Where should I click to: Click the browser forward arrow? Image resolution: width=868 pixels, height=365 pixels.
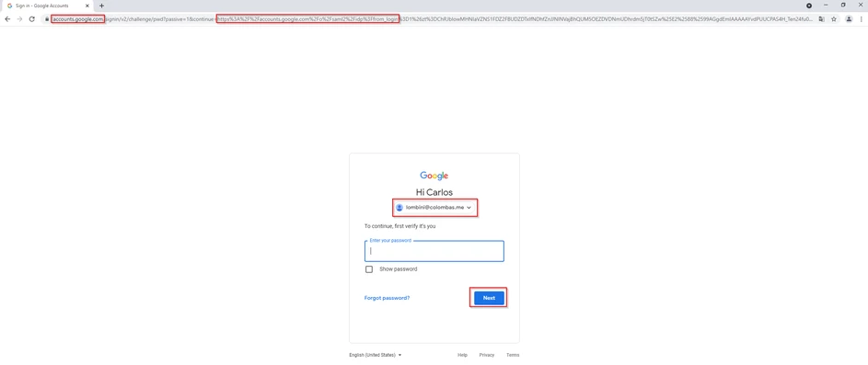click(20, 18)
